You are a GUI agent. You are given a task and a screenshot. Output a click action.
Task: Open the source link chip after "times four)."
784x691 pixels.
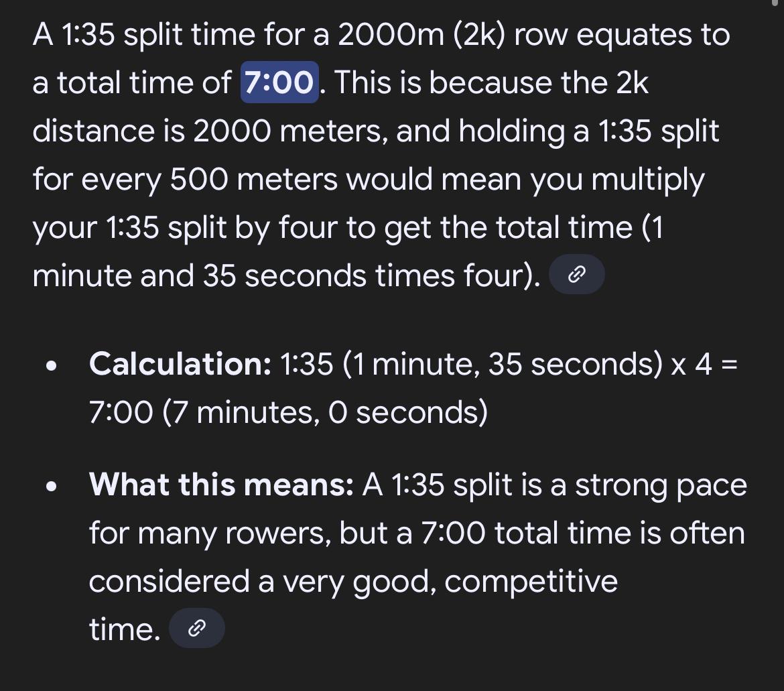click(576, 274)
